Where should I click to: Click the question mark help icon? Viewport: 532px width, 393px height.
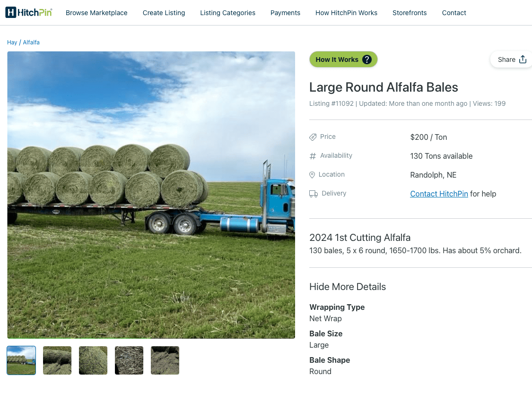367,60
